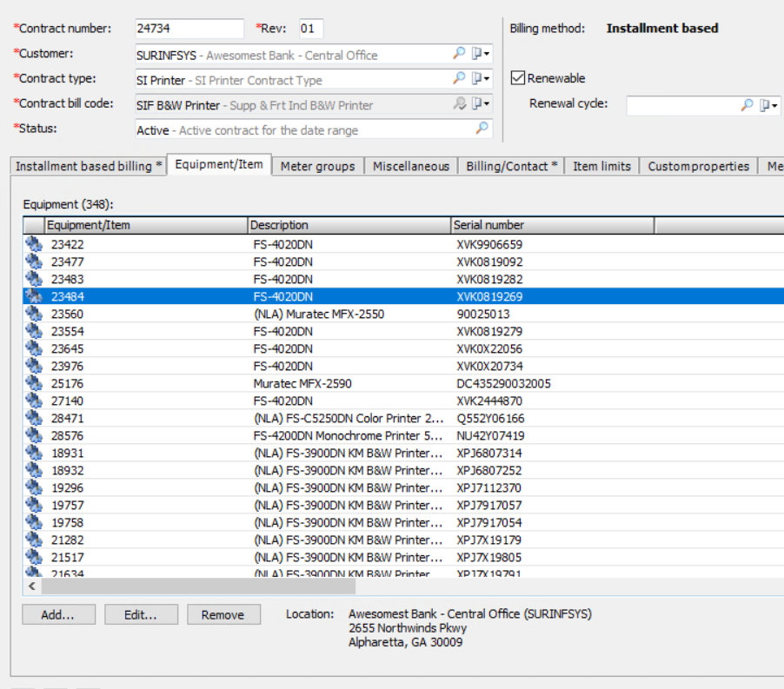Image resolution: width=784 pixels, height=689 pixels.
Task: Select serial number XPJ7X19805
Action: 488,557
